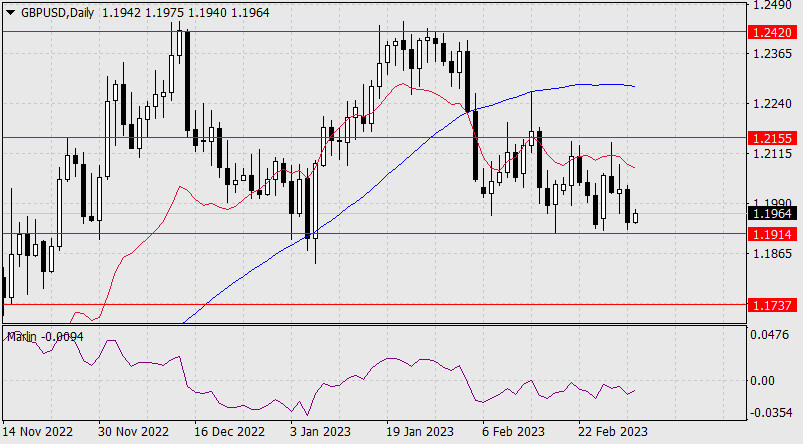Select the 16 Dec 2022 date label
Screen dimensions: 803x444
coord(229,432)
